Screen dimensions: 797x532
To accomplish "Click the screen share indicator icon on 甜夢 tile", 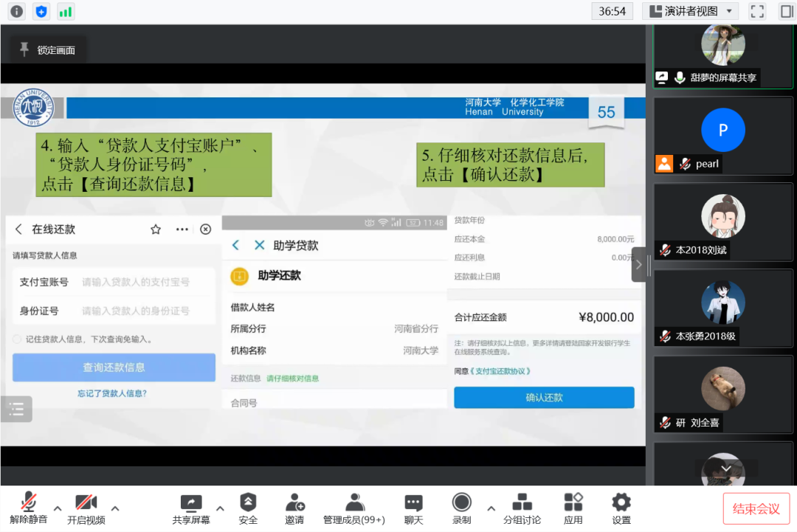I will pos(662,77).
